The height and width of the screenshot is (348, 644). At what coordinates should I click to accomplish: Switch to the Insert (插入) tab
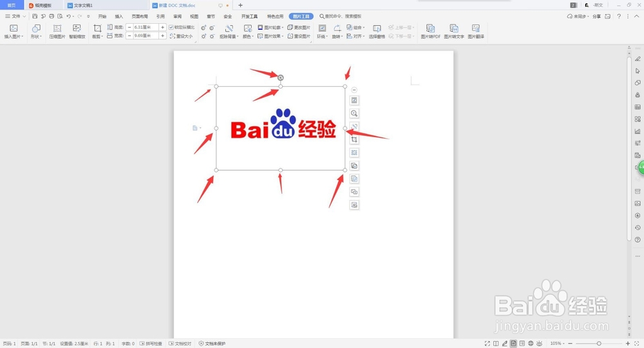[x=119, y=17]
